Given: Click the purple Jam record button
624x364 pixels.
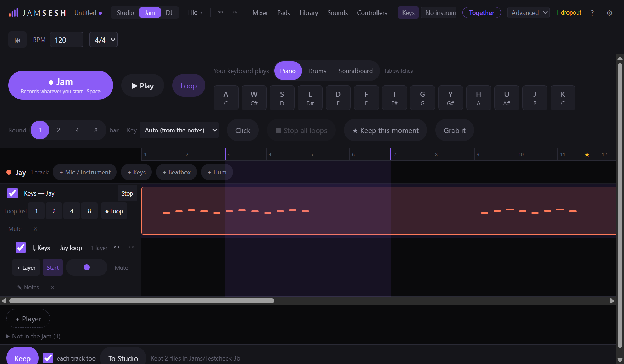Looking at the screenshot, I should click(x=61, y=85).
